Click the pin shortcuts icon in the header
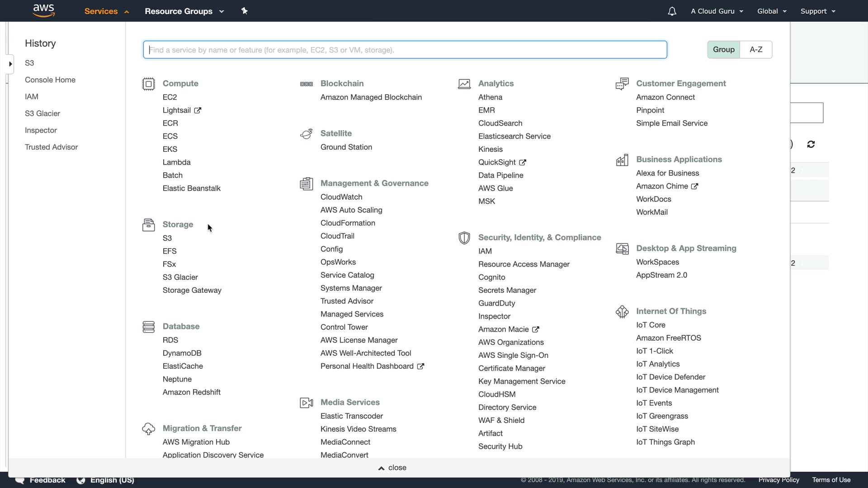Screen dimensions: 868x488 (x=245, y=11)
